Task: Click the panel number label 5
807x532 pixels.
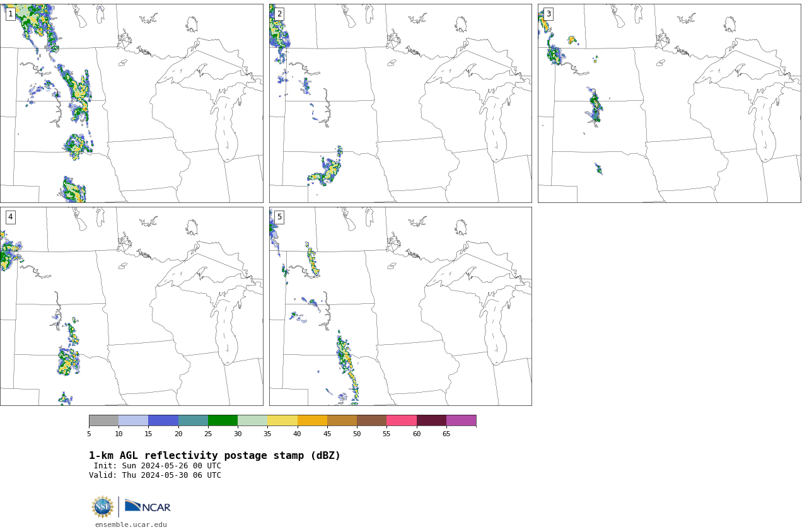Action: [x=279, y=217]
